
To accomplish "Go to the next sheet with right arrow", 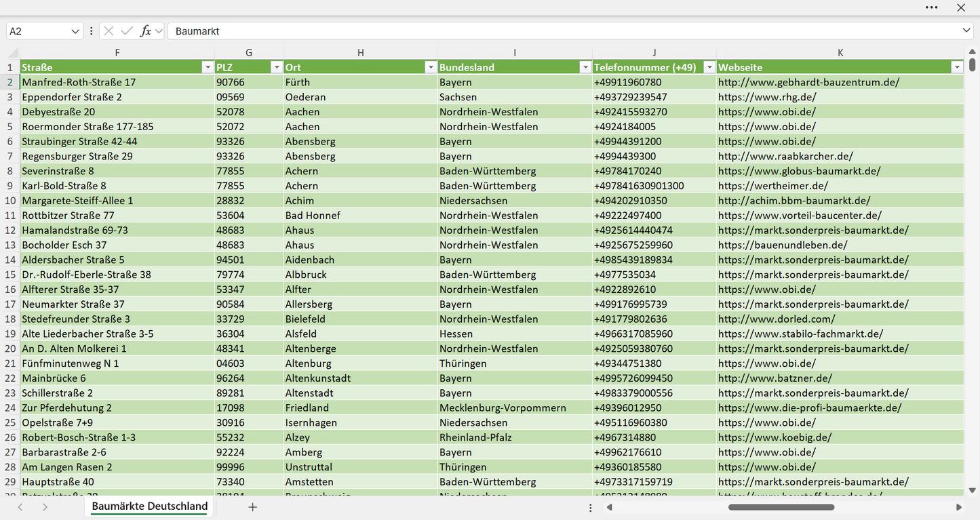I will [x=45, y=507].
